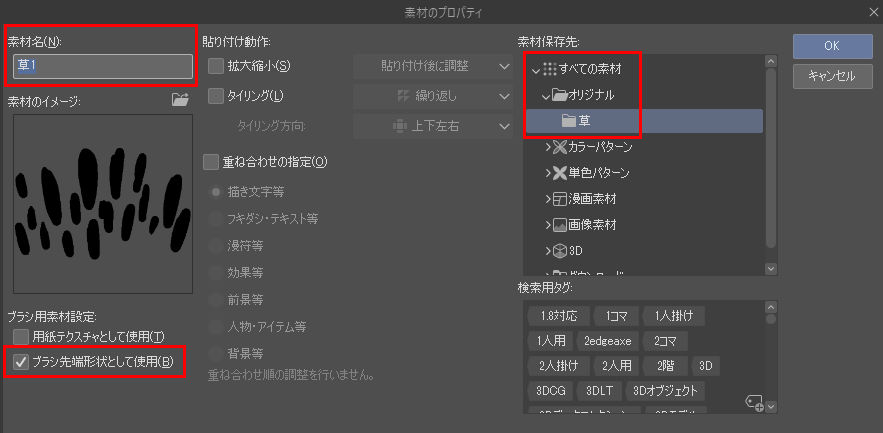Enable 拡大縮小 checkbox
Screen dimensions: 883x433
(x=216, y=66)
